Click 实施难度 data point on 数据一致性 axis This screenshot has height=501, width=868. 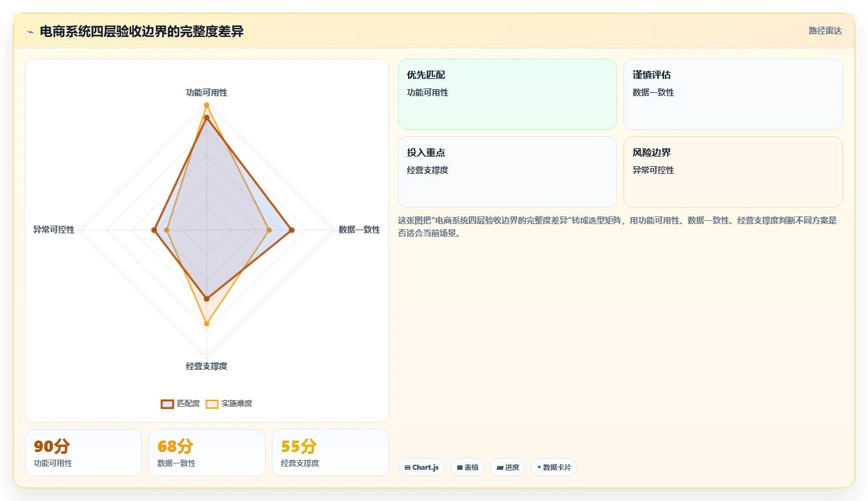point(269,230)
